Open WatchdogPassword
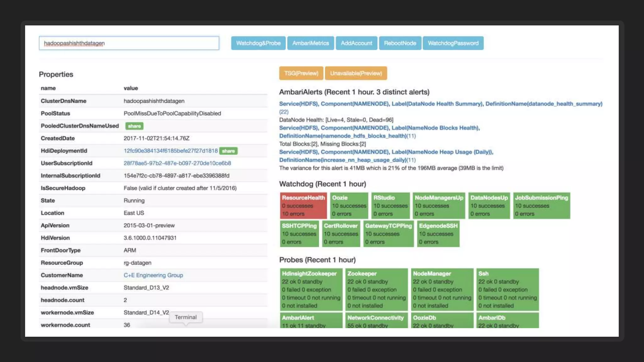644x362 pixels. pos(453,43)
